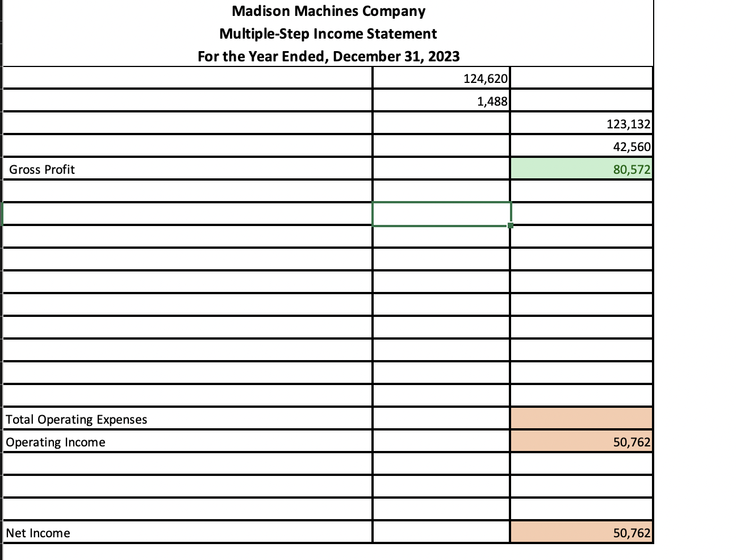Click the empty cell right of 1,488
Screen dimensions: 736x560
coord(582,101)
